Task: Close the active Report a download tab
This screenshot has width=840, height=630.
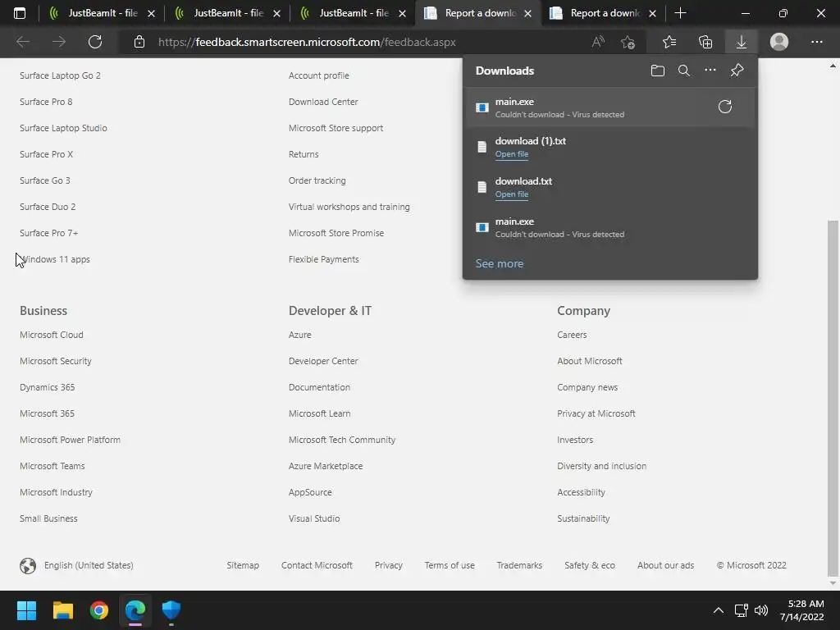Action: click(527, 13)
